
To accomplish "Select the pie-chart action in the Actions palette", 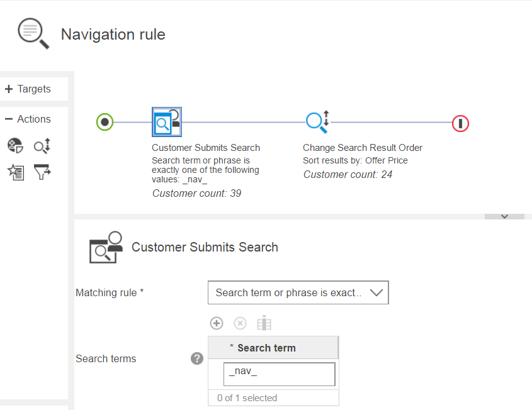I will (15, 145).
